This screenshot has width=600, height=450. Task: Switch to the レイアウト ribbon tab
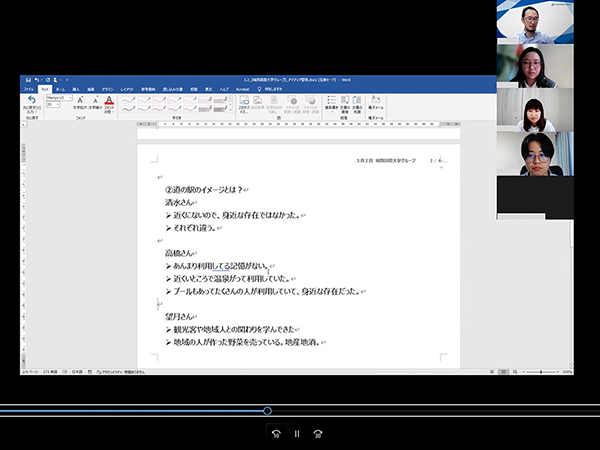[127, 89]
